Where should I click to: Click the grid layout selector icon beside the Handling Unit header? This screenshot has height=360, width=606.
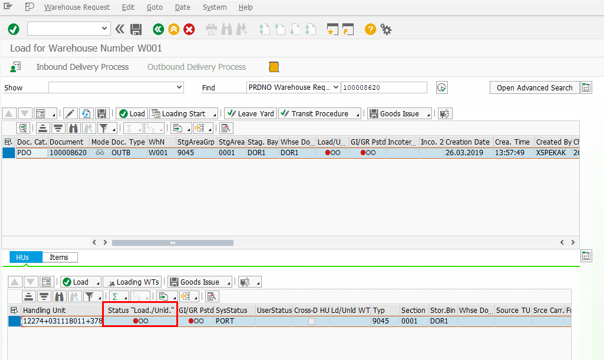14,310
